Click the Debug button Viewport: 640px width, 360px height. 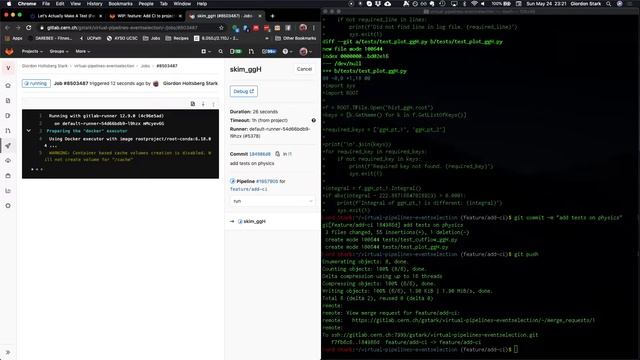coord(244,91)
